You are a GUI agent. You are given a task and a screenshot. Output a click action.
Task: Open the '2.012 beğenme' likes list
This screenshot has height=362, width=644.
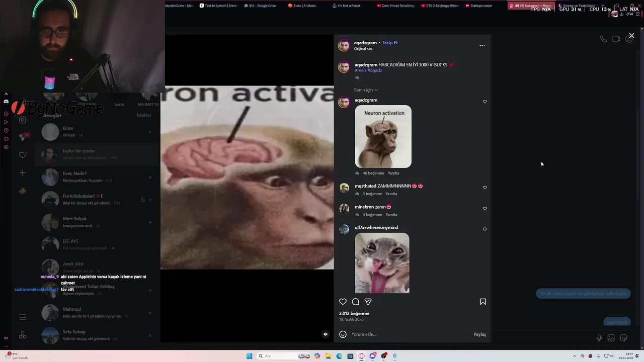pyautogui.click(x=354, y=313)
